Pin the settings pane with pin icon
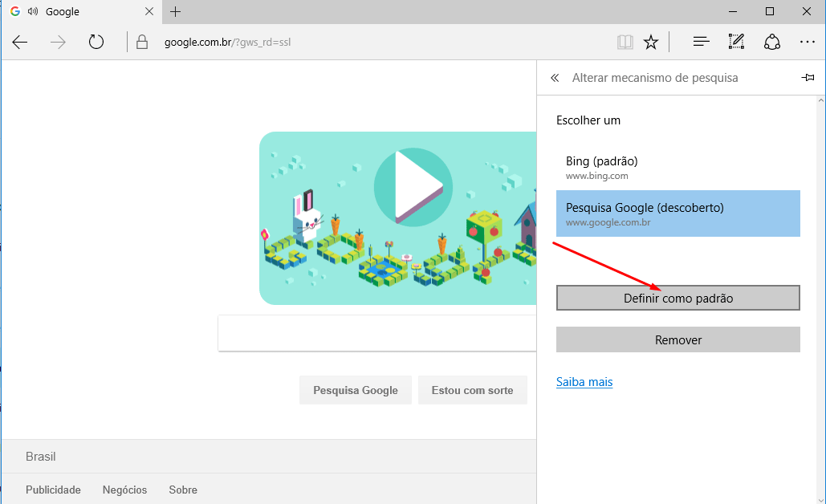The image size is (826, 504). click(808, 78)
